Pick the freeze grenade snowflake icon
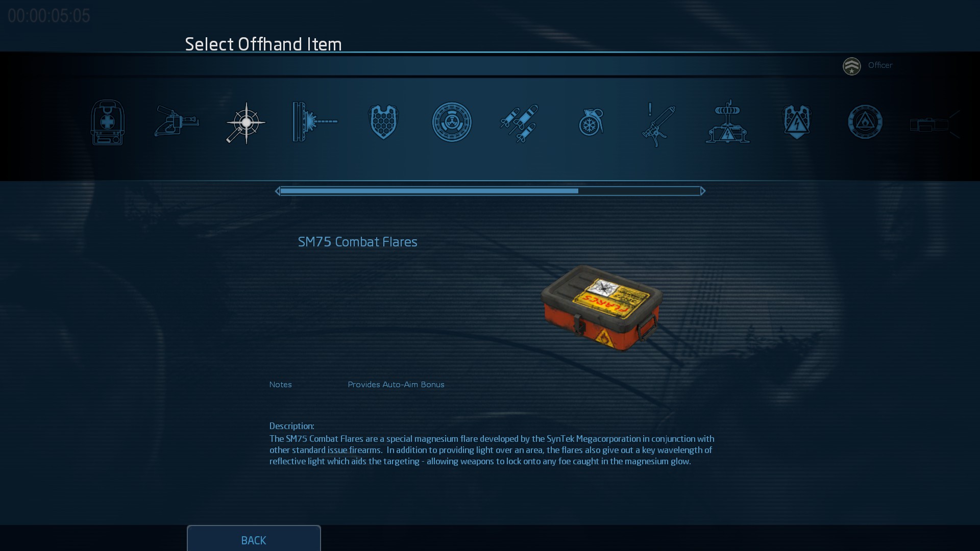The image size is (980, 551). [x=591, y=122]
